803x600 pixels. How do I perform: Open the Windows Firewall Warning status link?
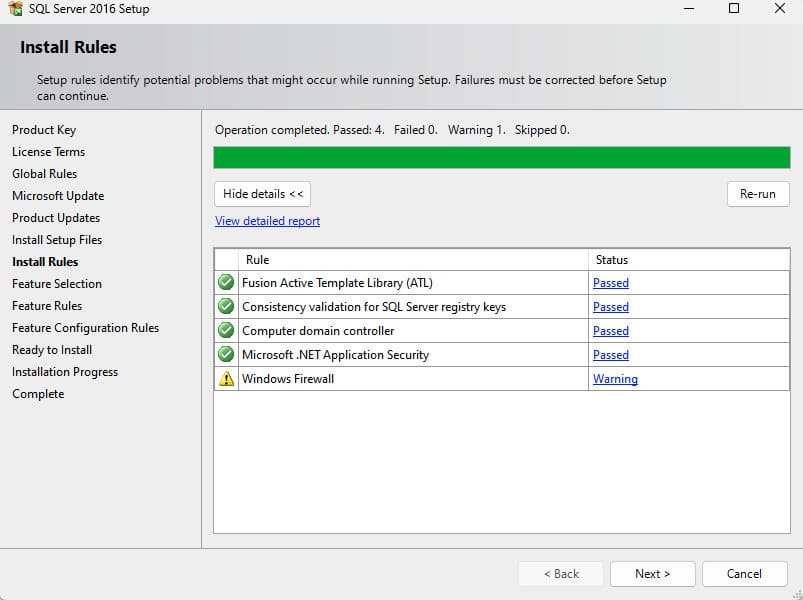click(615, 379)
